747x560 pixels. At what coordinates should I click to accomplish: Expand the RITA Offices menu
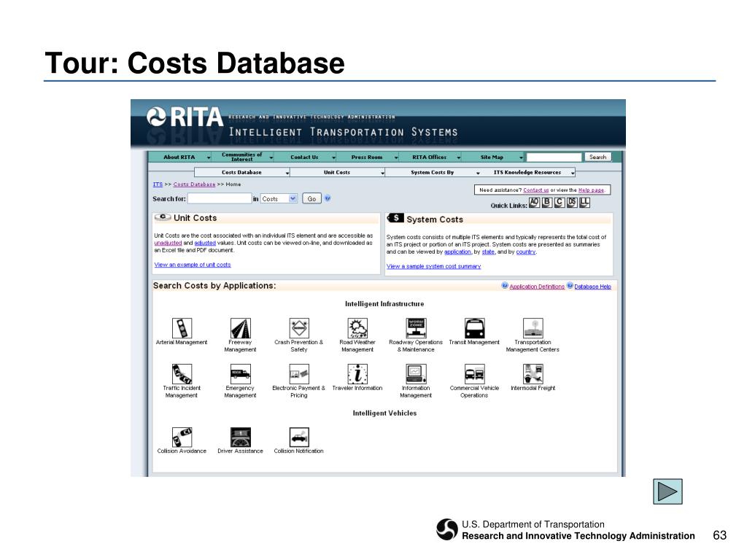click(x=430, y=157)
